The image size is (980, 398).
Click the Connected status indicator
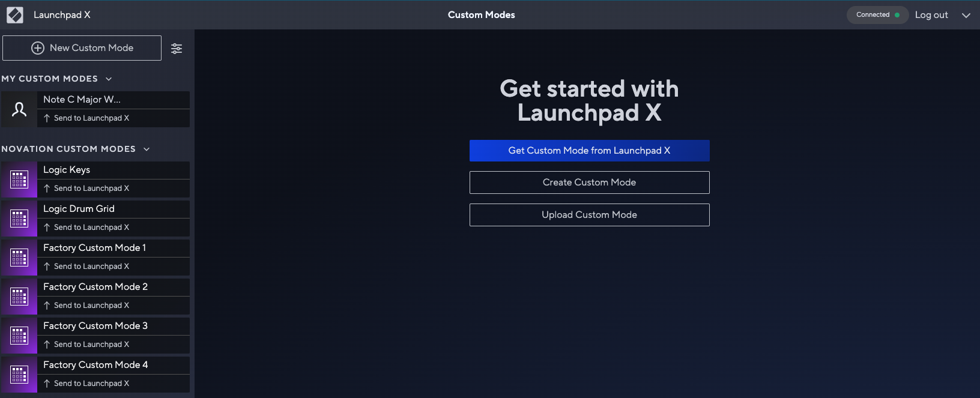tap(877, 15)
